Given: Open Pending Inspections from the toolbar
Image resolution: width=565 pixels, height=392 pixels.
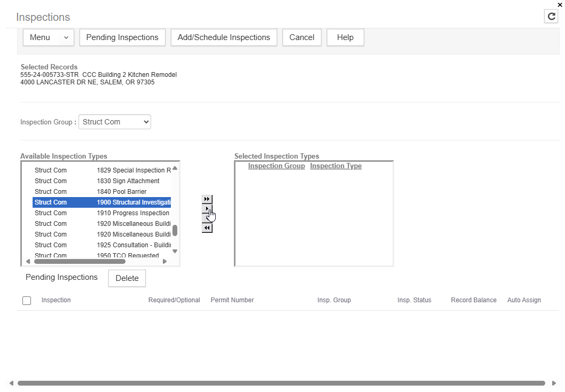Looking at the screenshot, I should point(122,37).
